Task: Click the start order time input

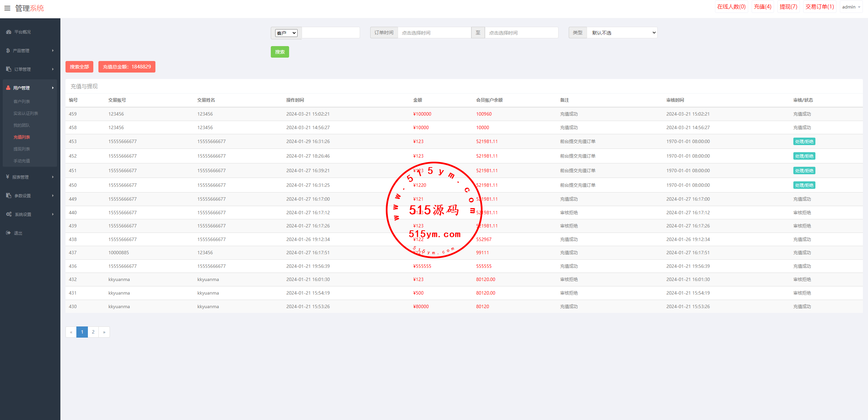Action: coord(434,33)
